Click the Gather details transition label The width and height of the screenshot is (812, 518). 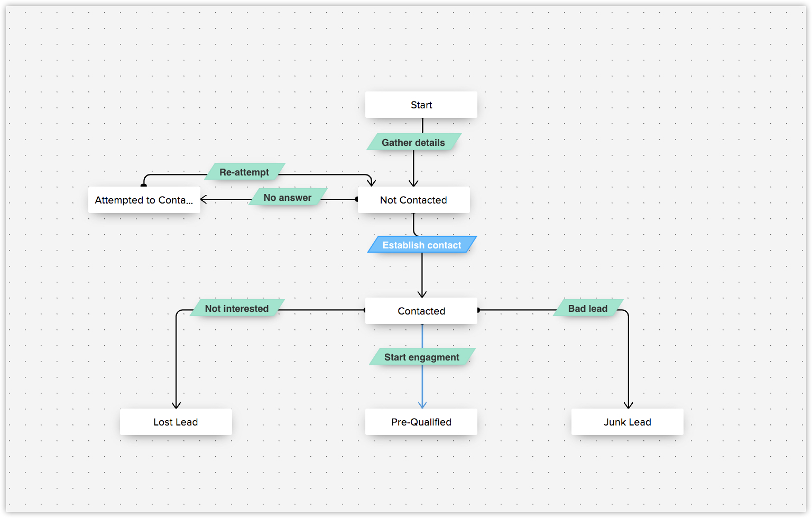coord(413,142)
